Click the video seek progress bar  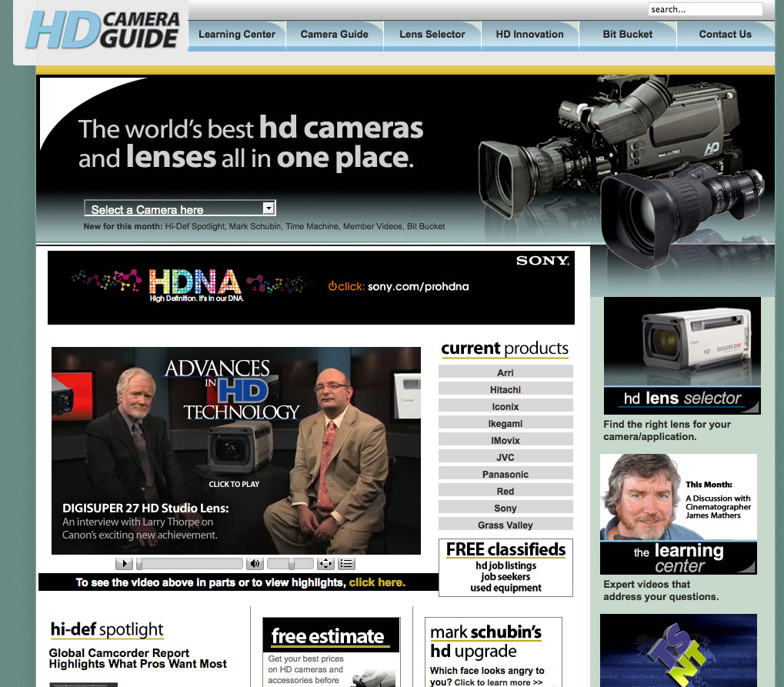190,564
